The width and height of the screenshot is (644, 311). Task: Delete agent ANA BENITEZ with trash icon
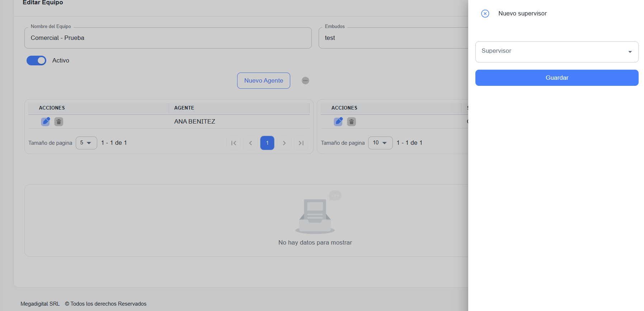(59, 122)
